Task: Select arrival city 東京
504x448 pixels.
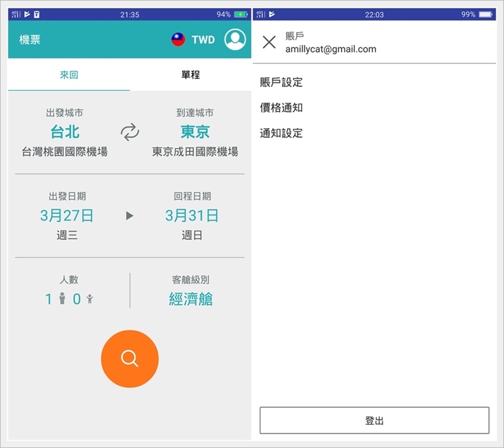Action: [195, 132]
